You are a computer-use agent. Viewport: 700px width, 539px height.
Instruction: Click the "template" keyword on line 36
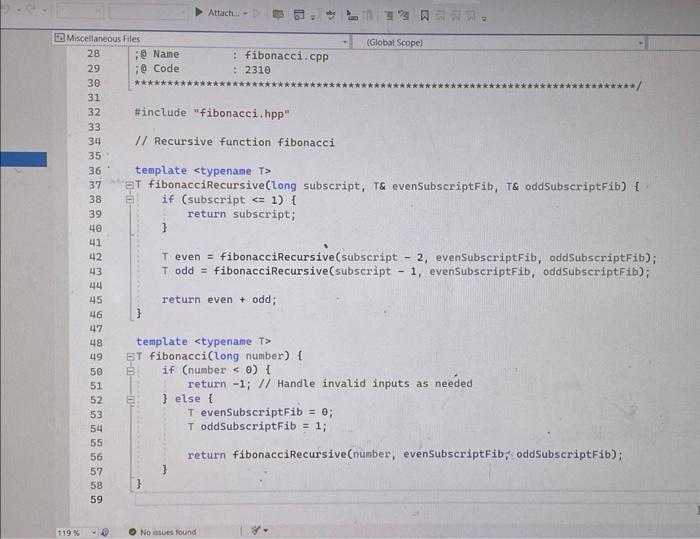[x=161, y=171]
